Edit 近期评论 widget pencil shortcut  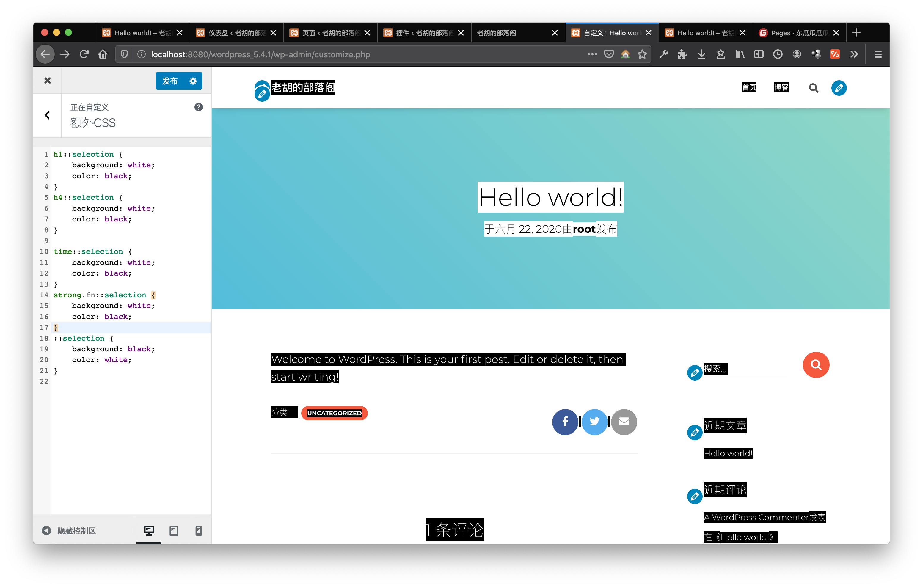coord(695,497)
